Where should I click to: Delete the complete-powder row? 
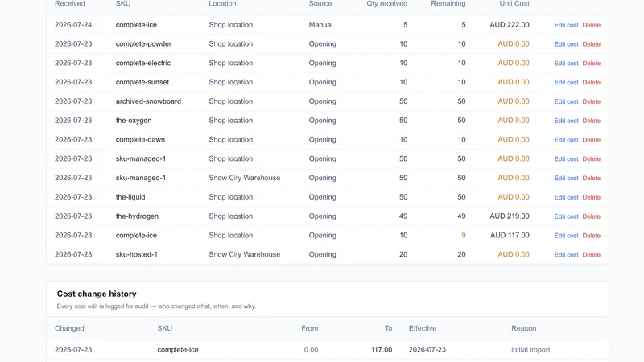(592, 44)
